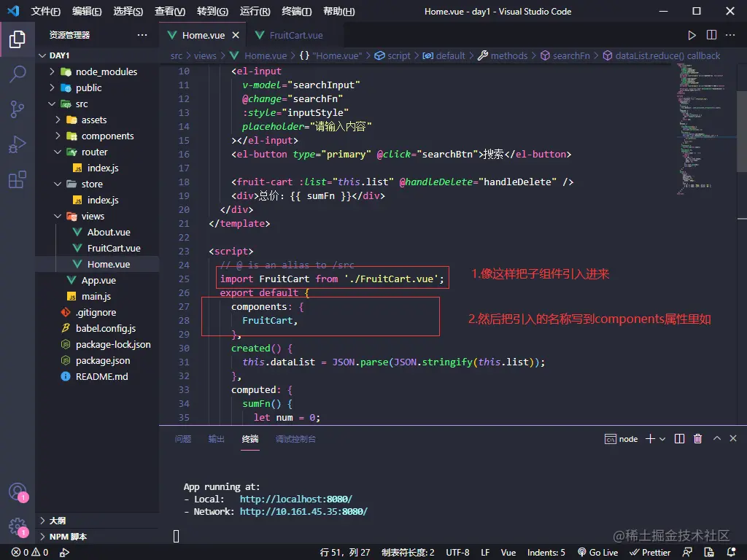This screenshot has width=747, height=560.
Task: Click the editor vertical scrollbar
Action: pyautogui.click(x=742, y=131)
